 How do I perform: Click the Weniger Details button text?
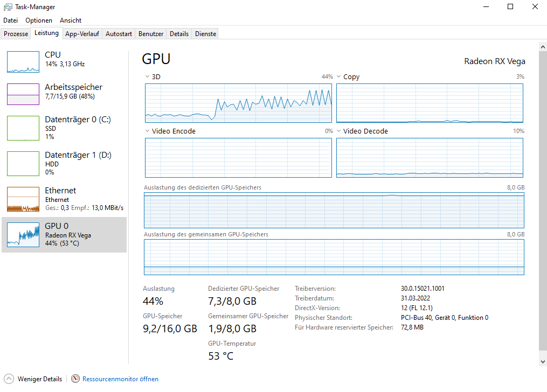pos(40,379)
